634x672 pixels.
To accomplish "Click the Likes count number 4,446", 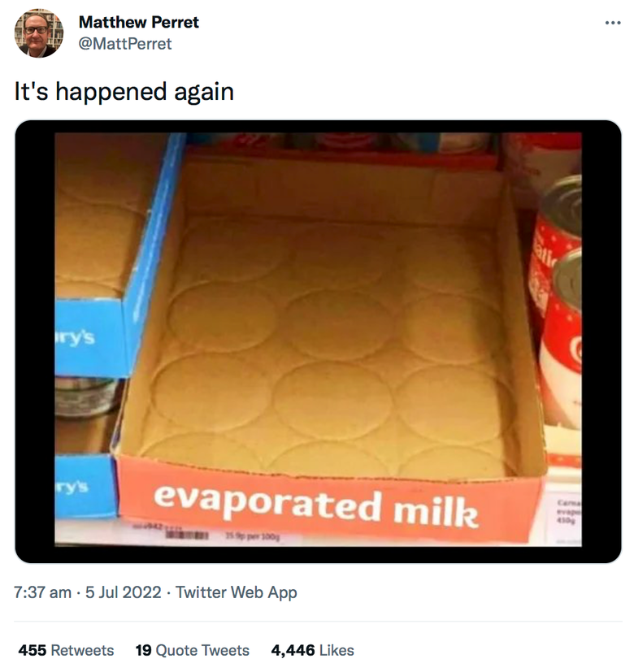I will 293,650.
